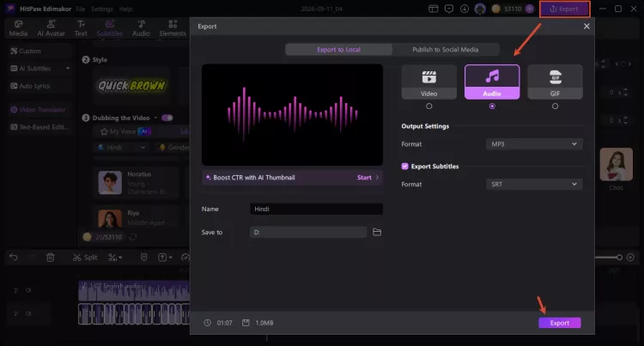Image resolution: width=644 pixels, height=346 pixels.
Task: Open the text tool dropdown in timeline toolbar
Action: (165, 258)
